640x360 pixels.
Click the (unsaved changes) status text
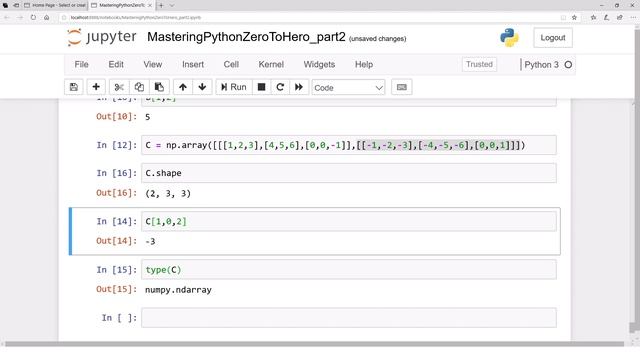pos(378,39)
